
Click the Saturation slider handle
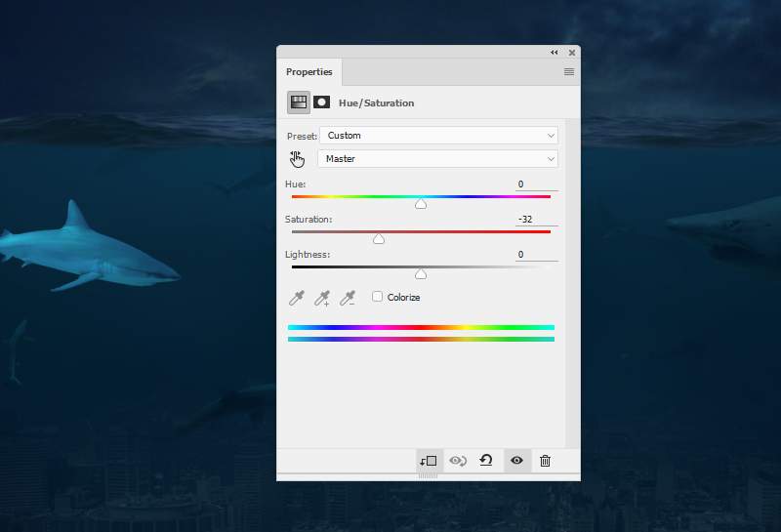pyautogui.click(x=379, y=239)
